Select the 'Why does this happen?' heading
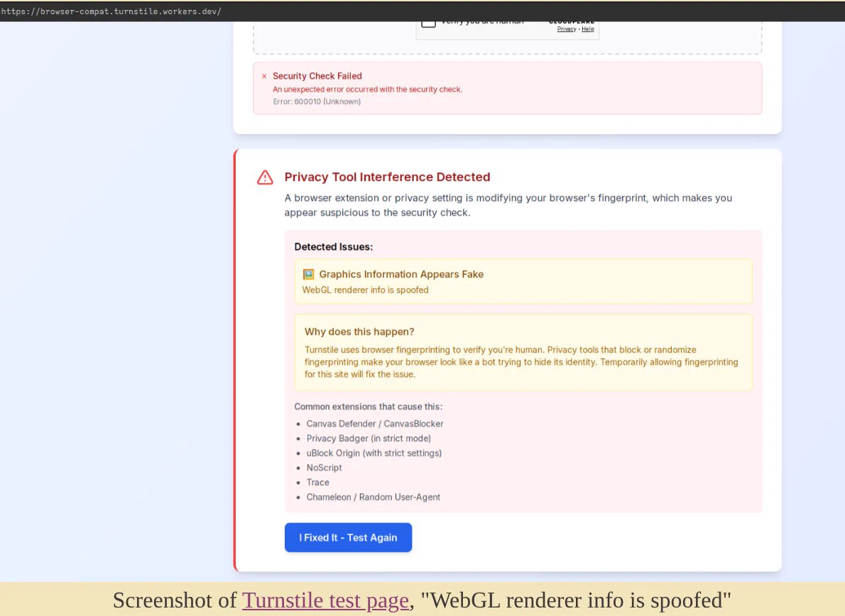The image size is (845, 616). pyautogui.click(x=359, y=331)
